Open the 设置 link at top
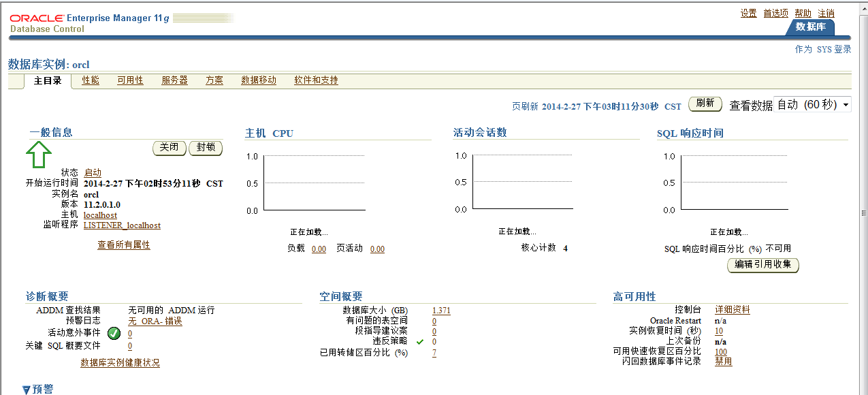This screenshot has height=395, width=868. (x=749, y=13)
